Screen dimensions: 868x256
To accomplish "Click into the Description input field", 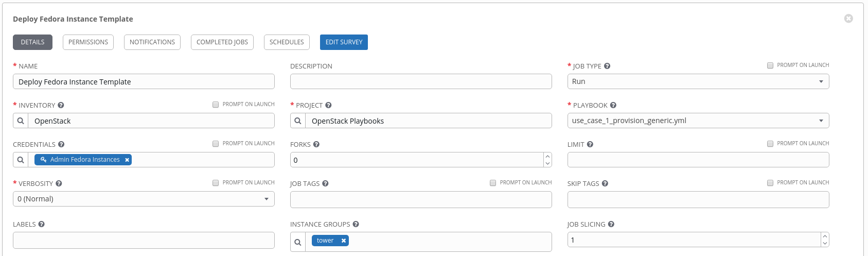I will 421,81.
